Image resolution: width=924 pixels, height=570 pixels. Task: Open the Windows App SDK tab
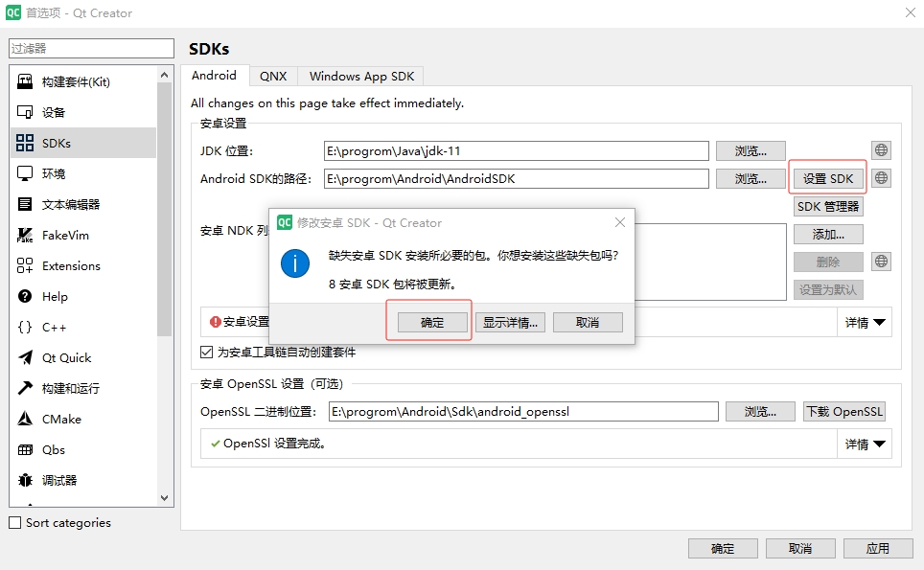[361, 77]
